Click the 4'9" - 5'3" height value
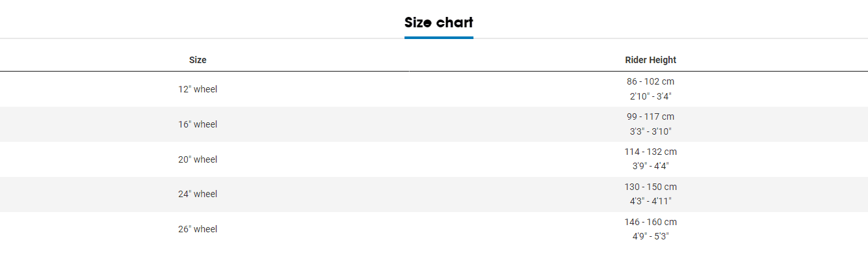Screen dimensions: 868x257 click(650, 236)
